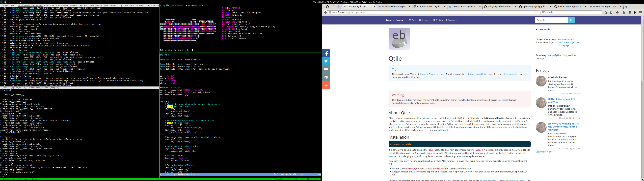644x181 pixels.
Task: Expand the Tools dropdown menu
Action: point(438,20)
